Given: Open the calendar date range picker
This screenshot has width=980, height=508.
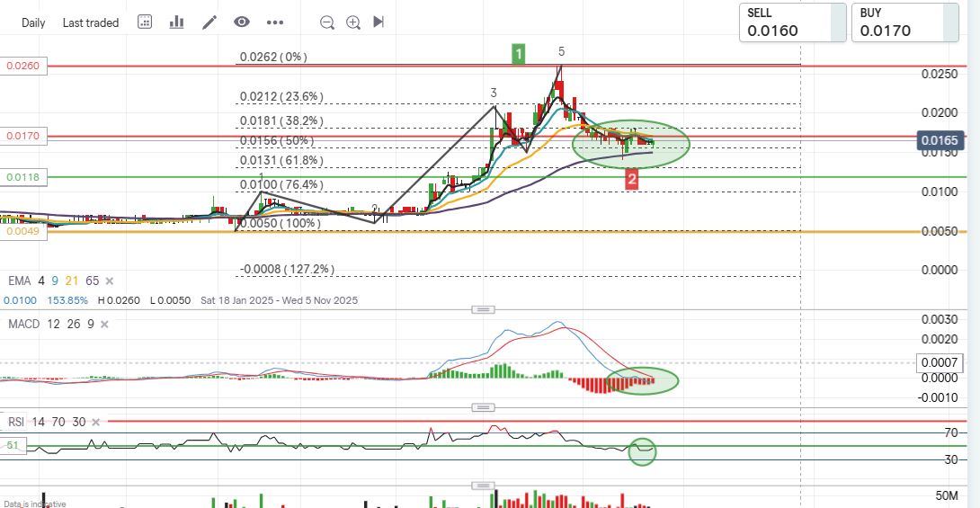Looking at the screenshot, I should pyautogui.click(x=145, y=22).
